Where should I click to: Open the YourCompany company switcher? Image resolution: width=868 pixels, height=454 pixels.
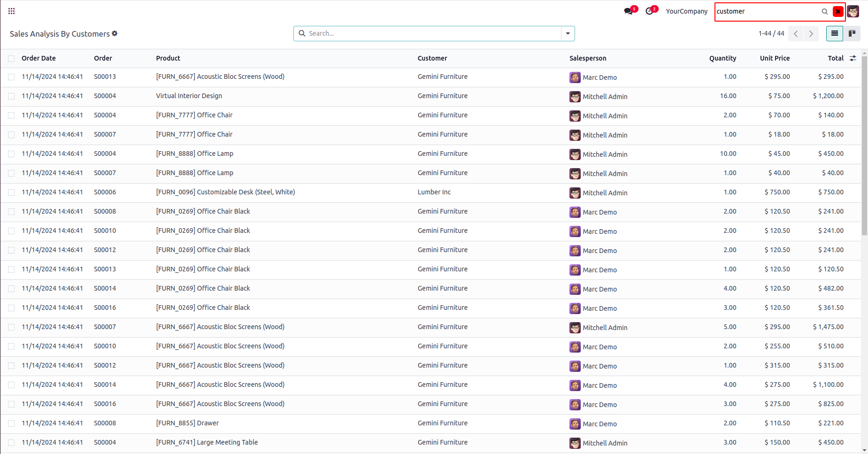click(x=686, y=11)
